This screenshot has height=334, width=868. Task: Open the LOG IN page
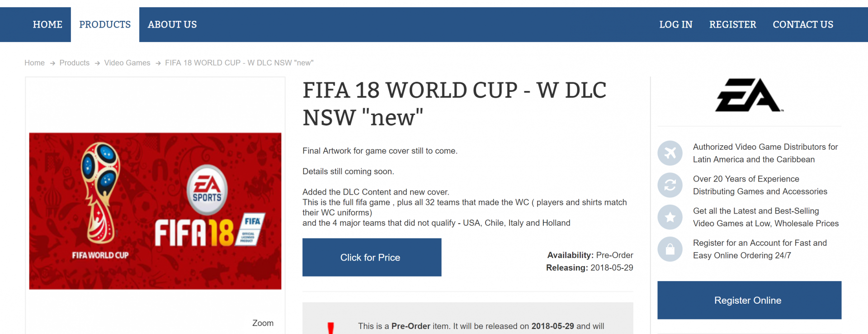676,24
